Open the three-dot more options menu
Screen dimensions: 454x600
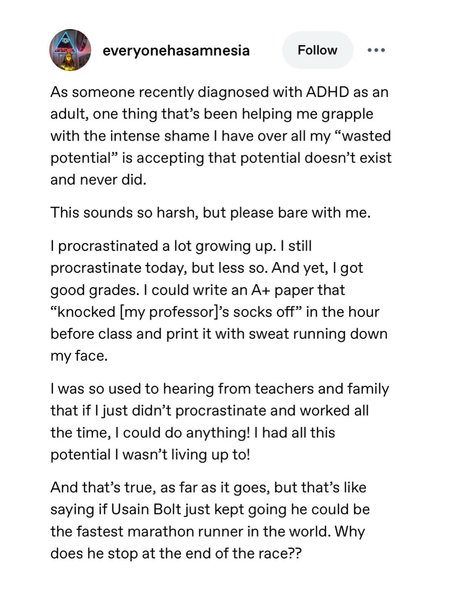pos(376,50)
